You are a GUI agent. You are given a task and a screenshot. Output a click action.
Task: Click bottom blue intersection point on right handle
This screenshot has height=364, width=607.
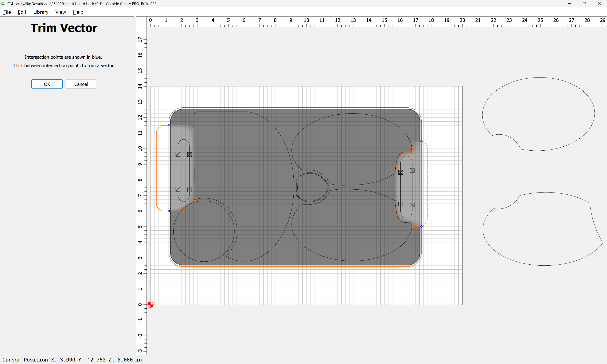[x=422, y=226]
